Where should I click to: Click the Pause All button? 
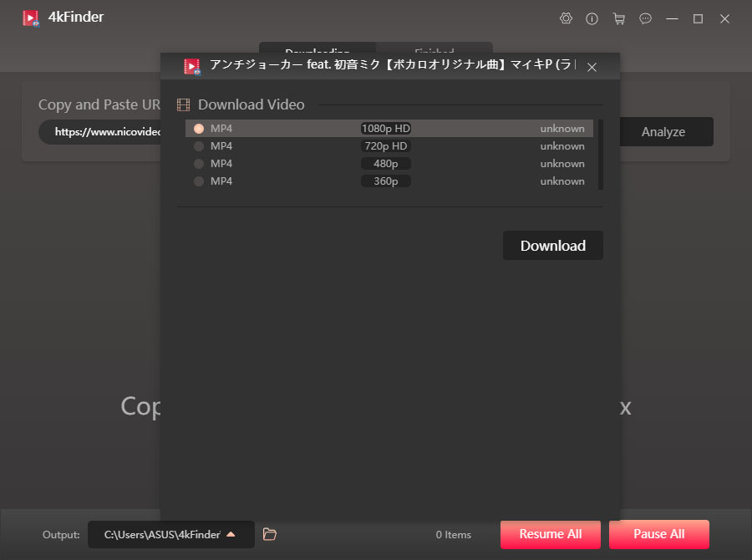point(659,534)
